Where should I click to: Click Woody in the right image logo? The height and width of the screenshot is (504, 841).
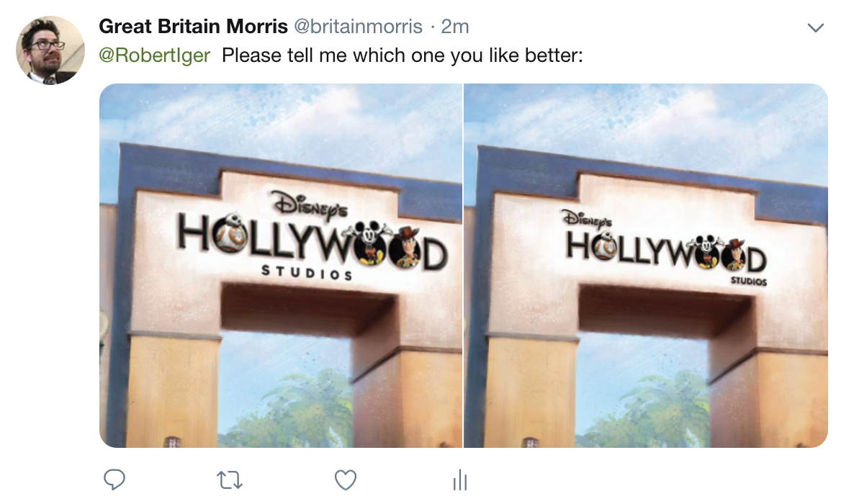(x=734, y=255)
